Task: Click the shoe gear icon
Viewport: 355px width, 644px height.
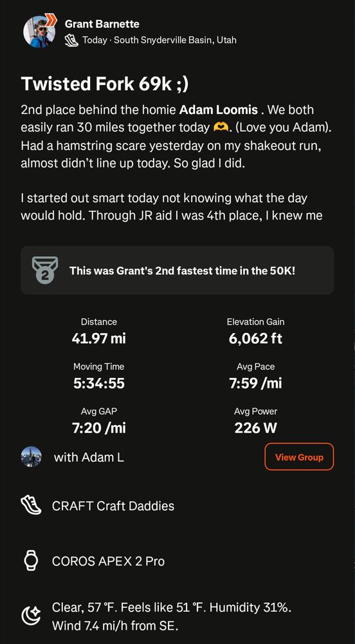Action: 31,505
